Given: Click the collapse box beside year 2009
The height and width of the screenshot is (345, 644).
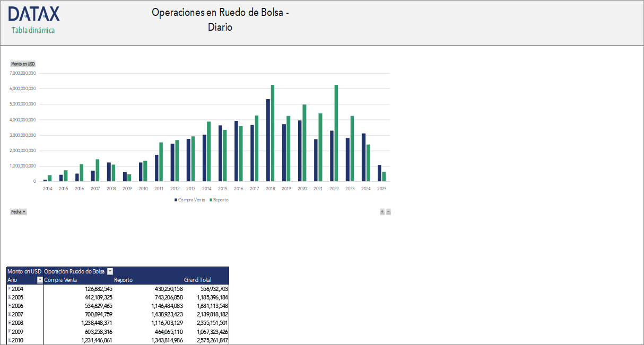Looking at the screenshot, I should pos(10,331).
